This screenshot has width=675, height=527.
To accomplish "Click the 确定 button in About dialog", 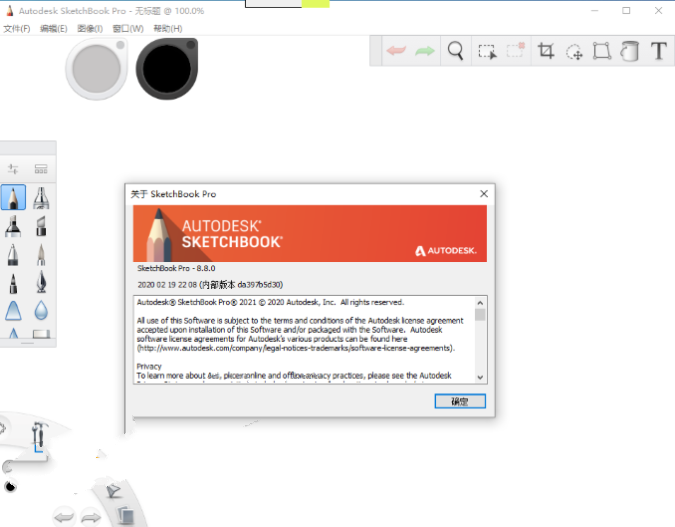I will (460, 401).
